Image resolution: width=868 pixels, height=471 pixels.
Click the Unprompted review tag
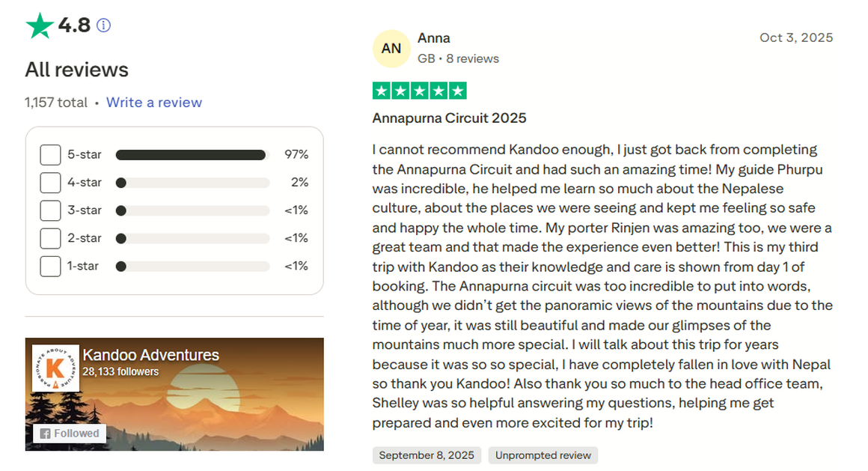pyautogui.click(x=542, y=455)
